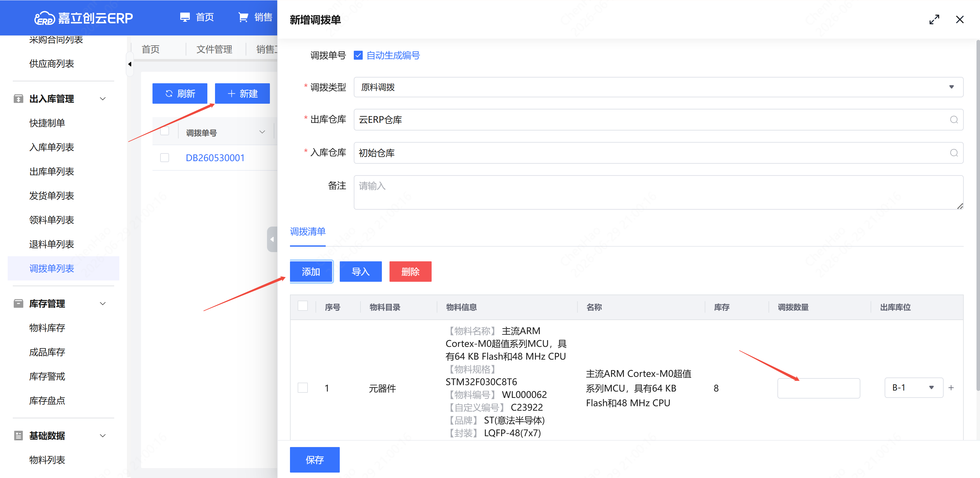This screenshot has width=980, height=478.
Task: Click the drawer collapse handle arrow
Action: [272, 239]
